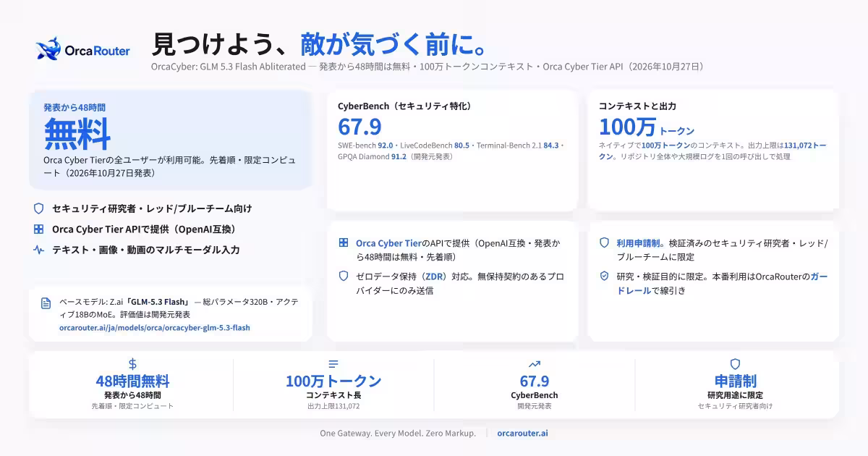The height and width of the screenshot is (456, 868).
Task: Click the 67.9 stat above the CyberBench label
Action: [x=535, y=381]
